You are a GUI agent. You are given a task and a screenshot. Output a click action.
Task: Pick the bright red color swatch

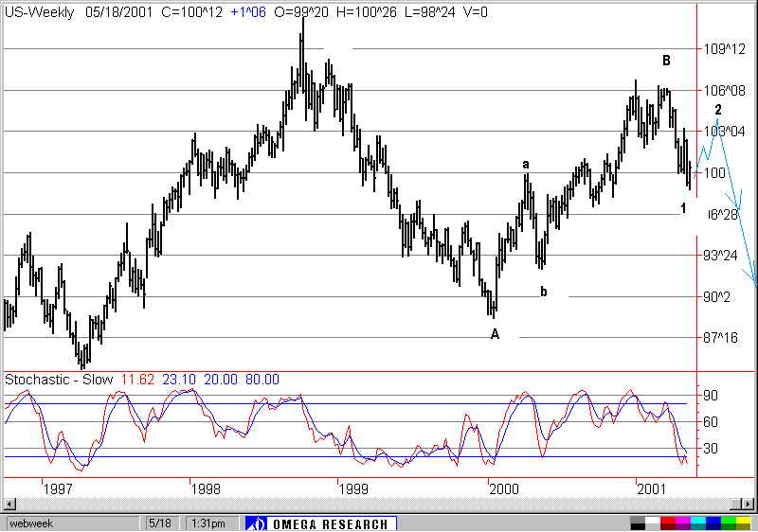(668, 520)
